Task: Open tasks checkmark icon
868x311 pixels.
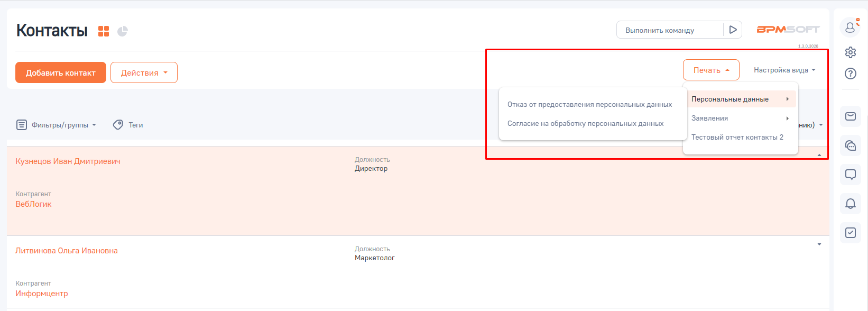Action: pyautogui.click(x=851, y=233)
